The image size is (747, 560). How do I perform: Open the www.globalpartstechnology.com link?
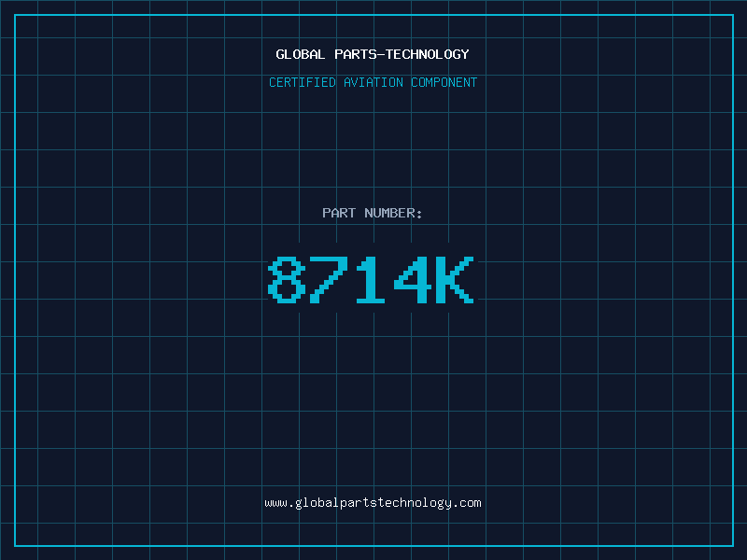click(x=373, y=503)
